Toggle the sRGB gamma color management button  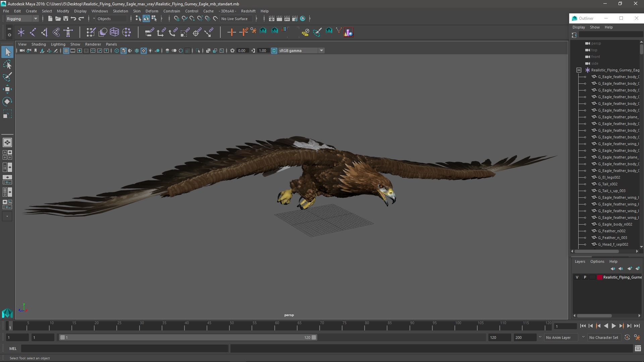[274, 51]
